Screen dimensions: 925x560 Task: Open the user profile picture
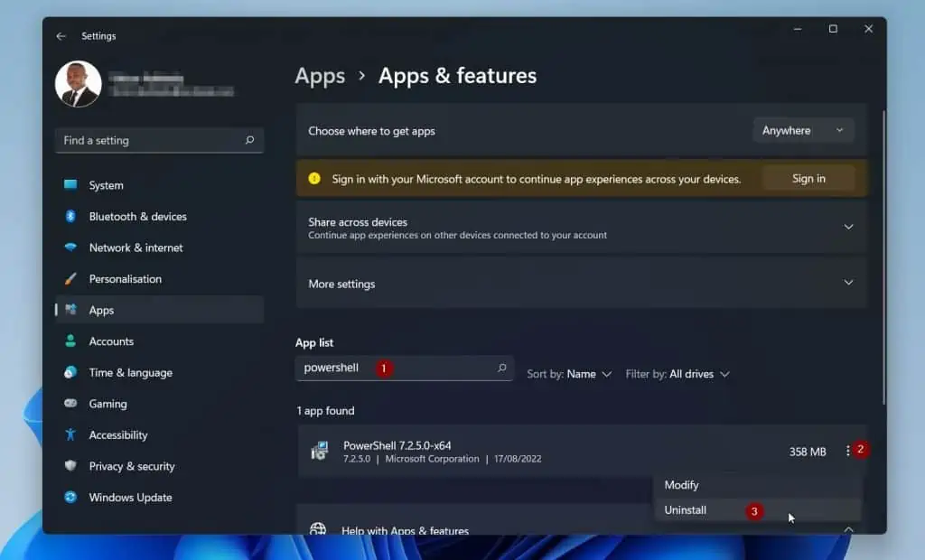79,84
